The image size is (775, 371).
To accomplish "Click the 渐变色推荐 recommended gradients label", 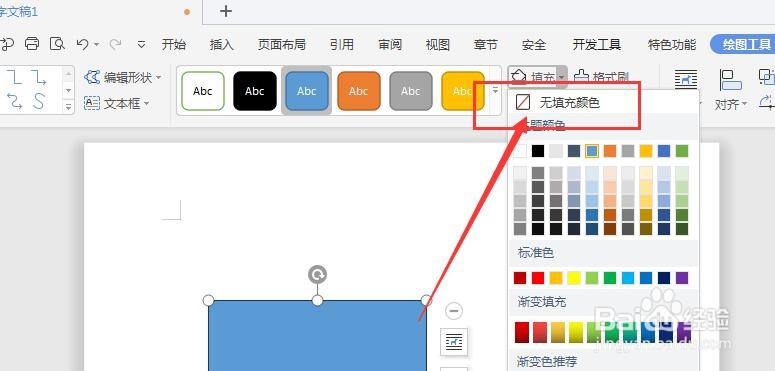I will tap(547, 362).
